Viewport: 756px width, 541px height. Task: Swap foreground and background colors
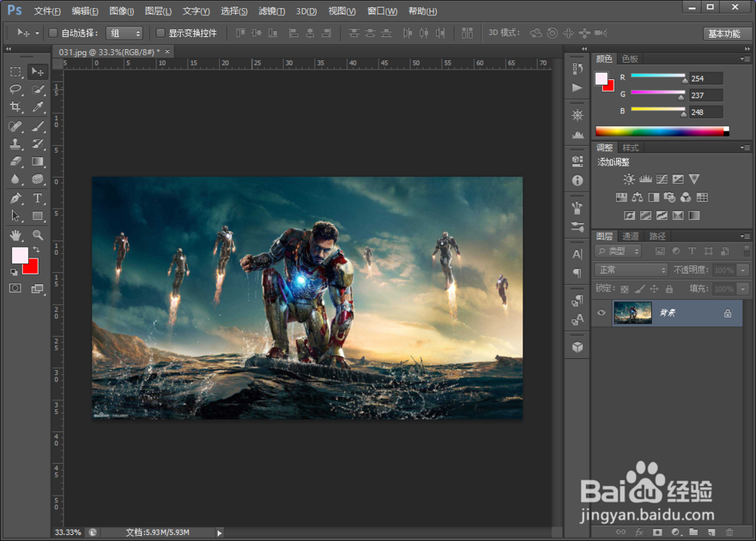(x=36, y=249)
